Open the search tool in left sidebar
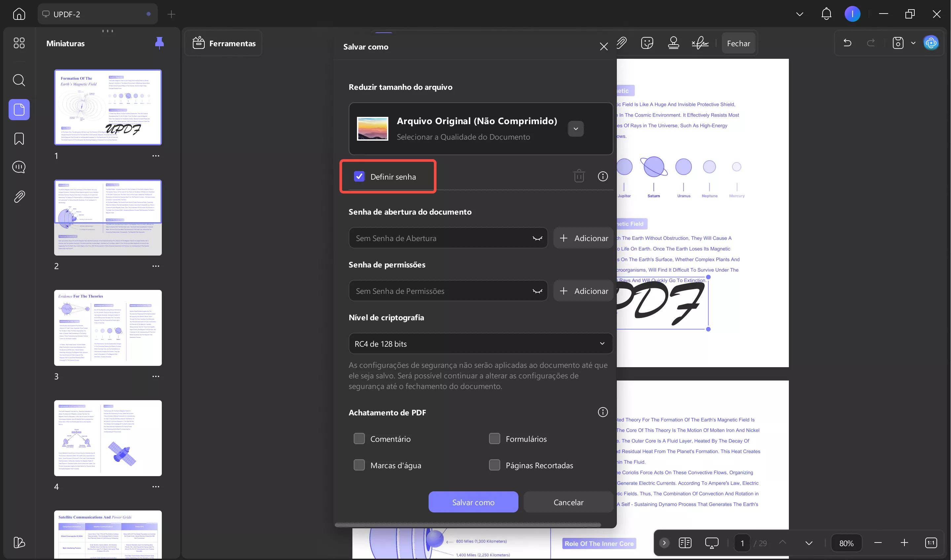 click(19, 80)
